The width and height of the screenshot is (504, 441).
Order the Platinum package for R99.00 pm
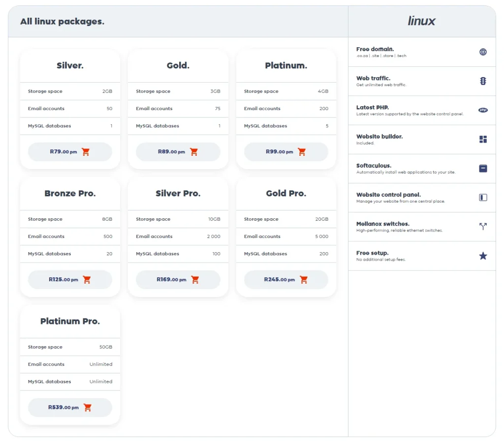point(285,152)
